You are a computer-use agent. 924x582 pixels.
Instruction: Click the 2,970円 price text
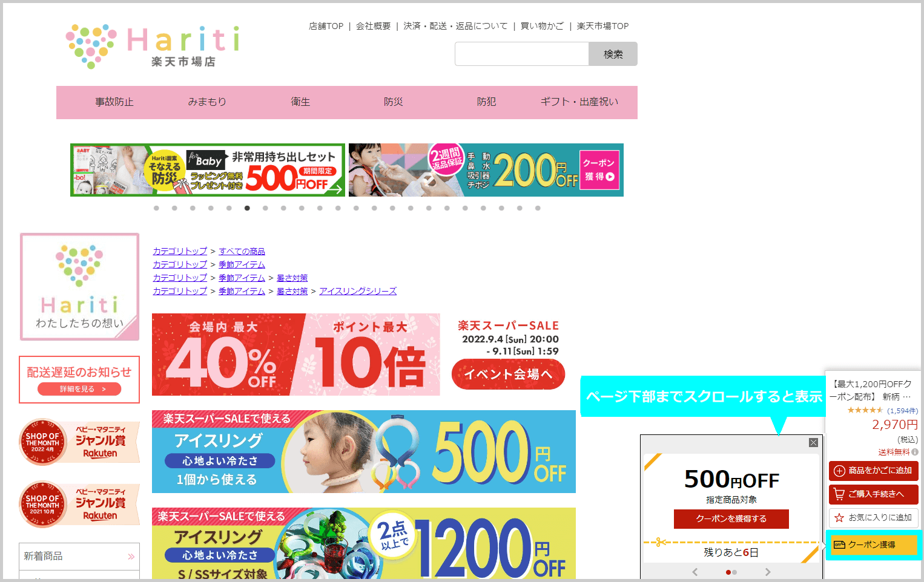pos(895,425)
